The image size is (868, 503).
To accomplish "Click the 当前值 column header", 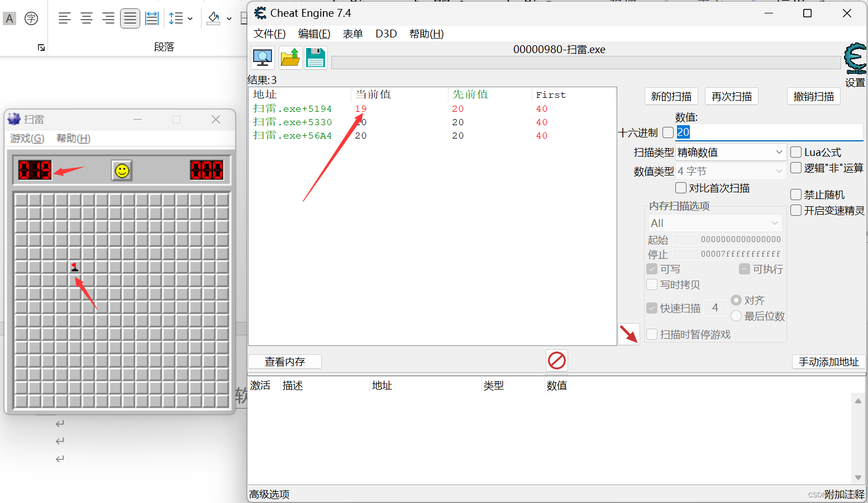I will 400,94.
